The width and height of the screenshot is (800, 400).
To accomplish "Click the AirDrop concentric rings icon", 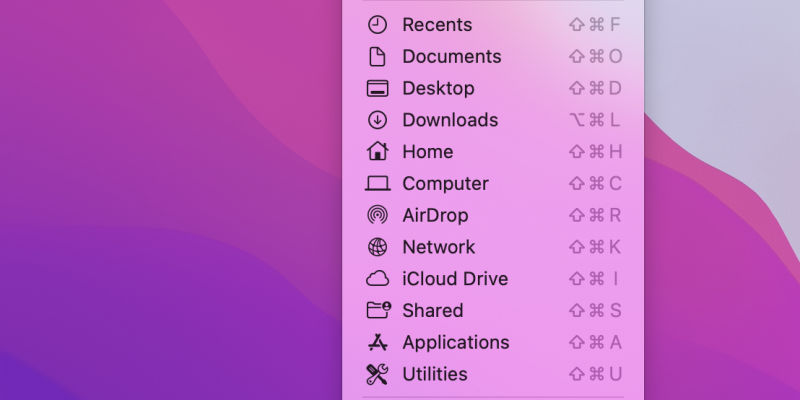I will (377, 215).
